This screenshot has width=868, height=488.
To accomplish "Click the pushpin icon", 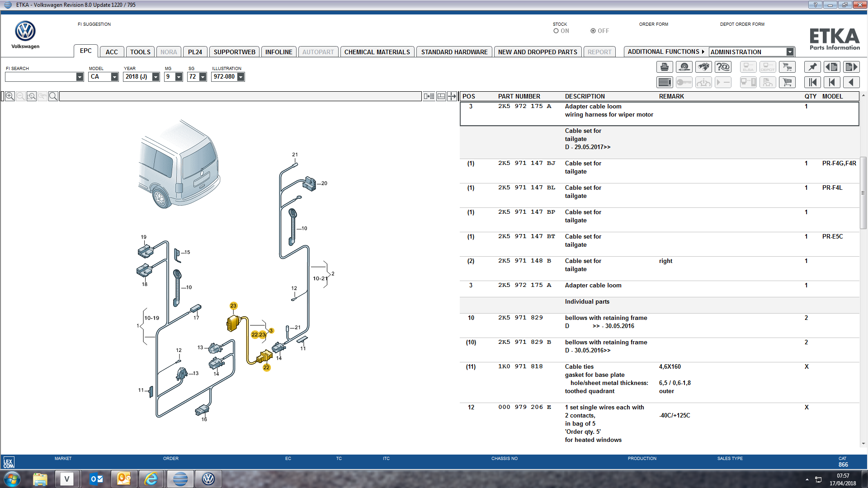I will pos(812,67).
